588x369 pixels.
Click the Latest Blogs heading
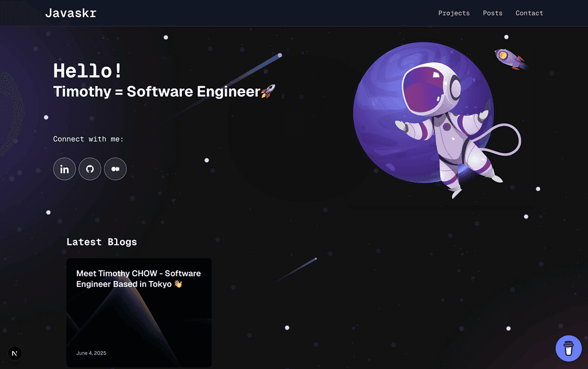102,242
